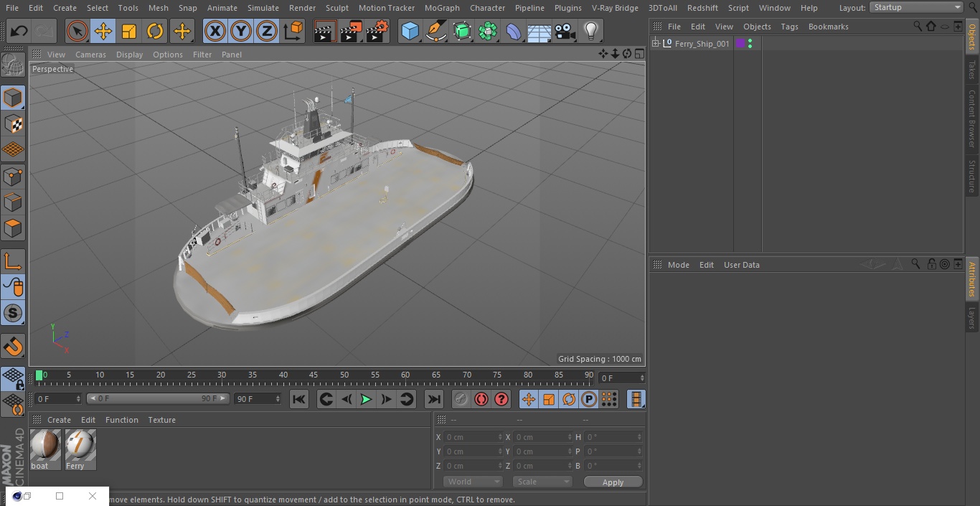
Task: Open the Mesh menu
Action: [x=158, y=8]
